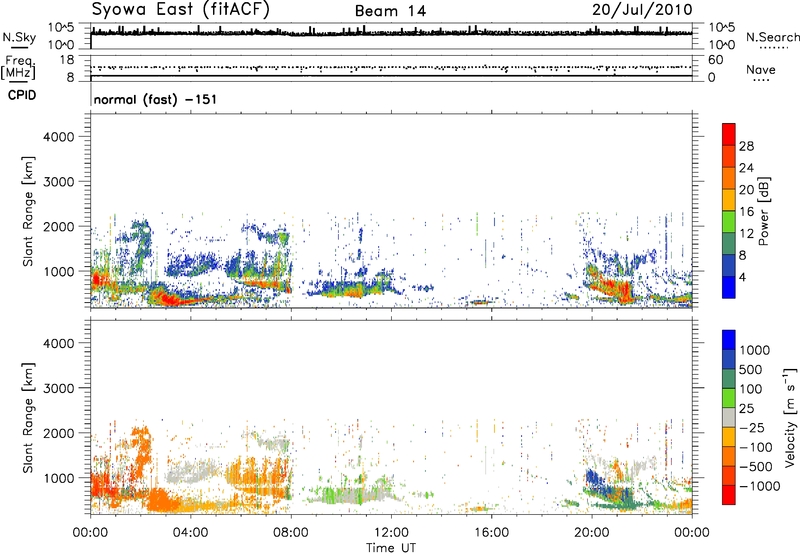Select the "12:00" time tick label
The width and height of the screenshot is (800, 554).
coord(391,533)
